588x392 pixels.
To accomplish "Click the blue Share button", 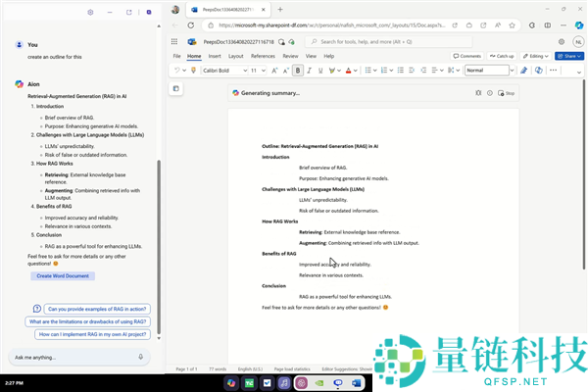I will 569,56.
